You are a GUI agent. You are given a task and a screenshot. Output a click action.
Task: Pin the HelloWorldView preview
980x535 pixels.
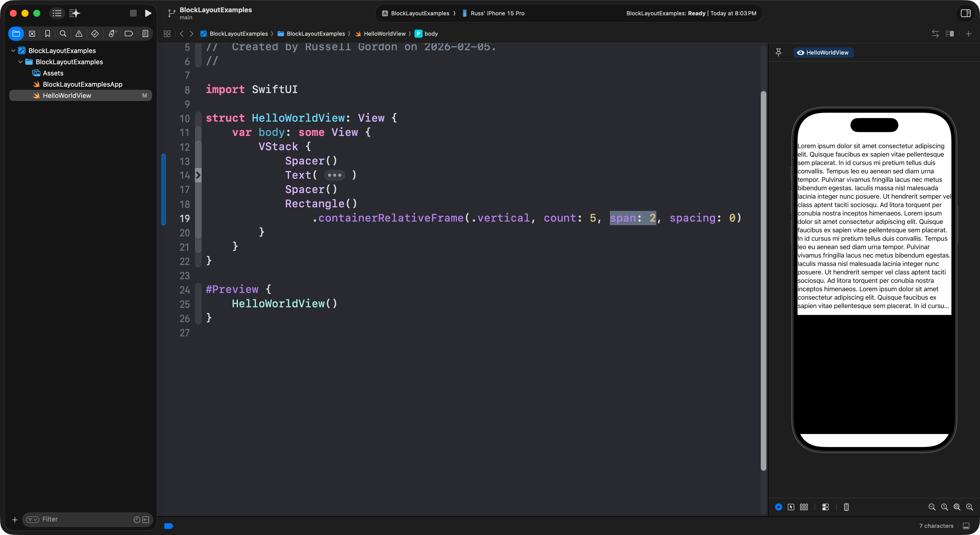[x=778, y=53]
